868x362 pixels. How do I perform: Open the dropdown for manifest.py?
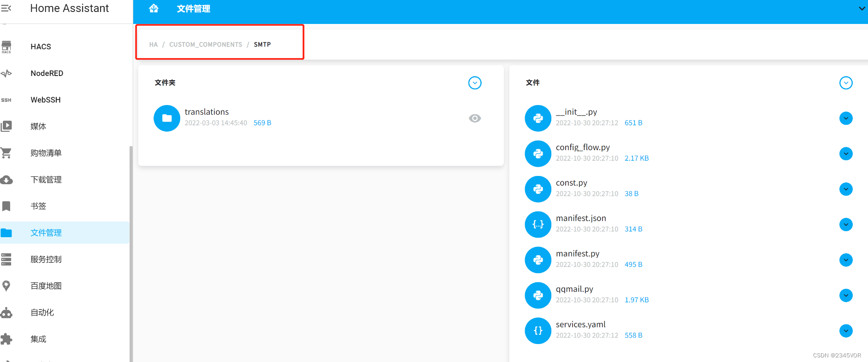point(846,260)
